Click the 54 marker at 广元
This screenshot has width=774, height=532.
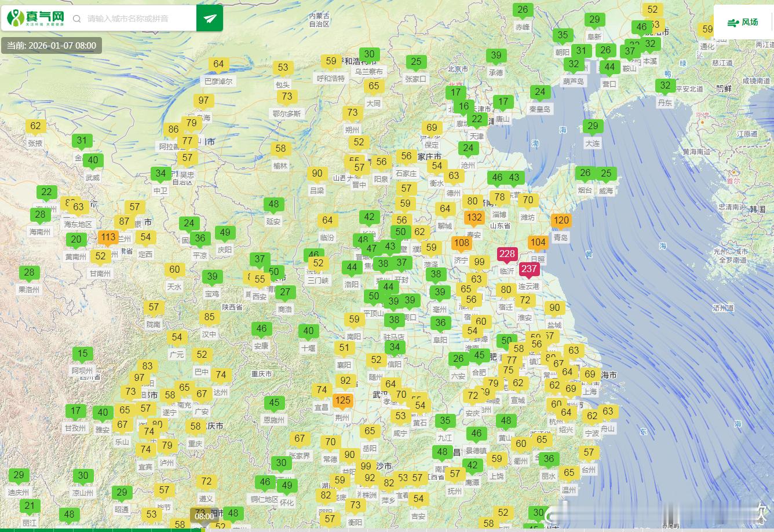[x=177, y=337]
